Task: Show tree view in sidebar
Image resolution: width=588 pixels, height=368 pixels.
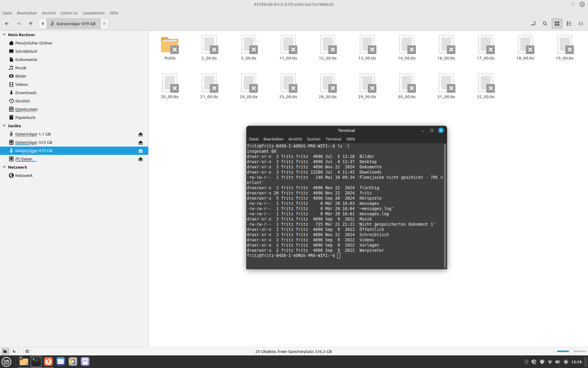Action: pos(14,351)
